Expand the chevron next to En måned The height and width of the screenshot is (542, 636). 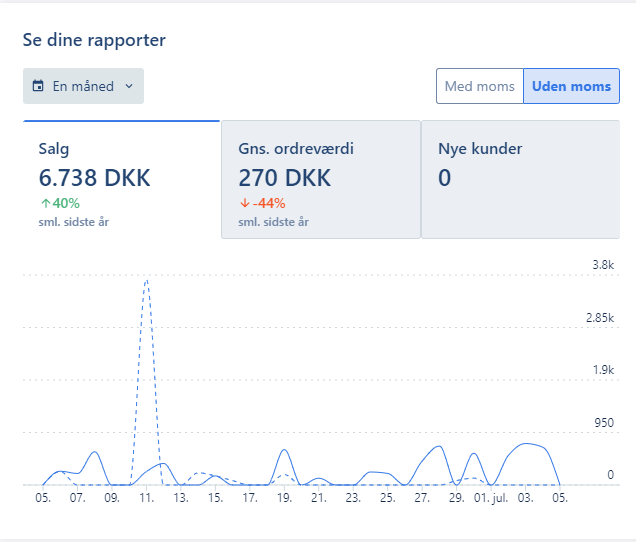[129, 86]
